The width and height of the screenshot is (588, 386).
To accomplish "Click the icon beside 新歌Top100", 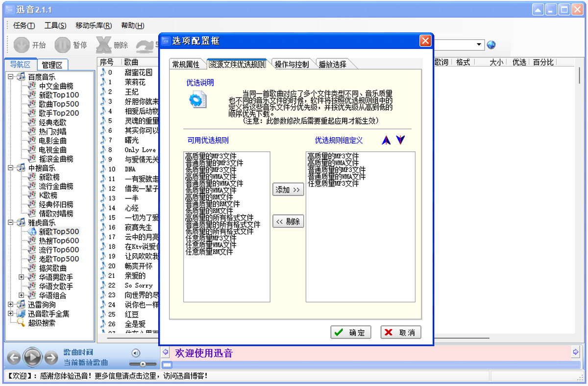I will pyautogui.click(x=32, y=95).
